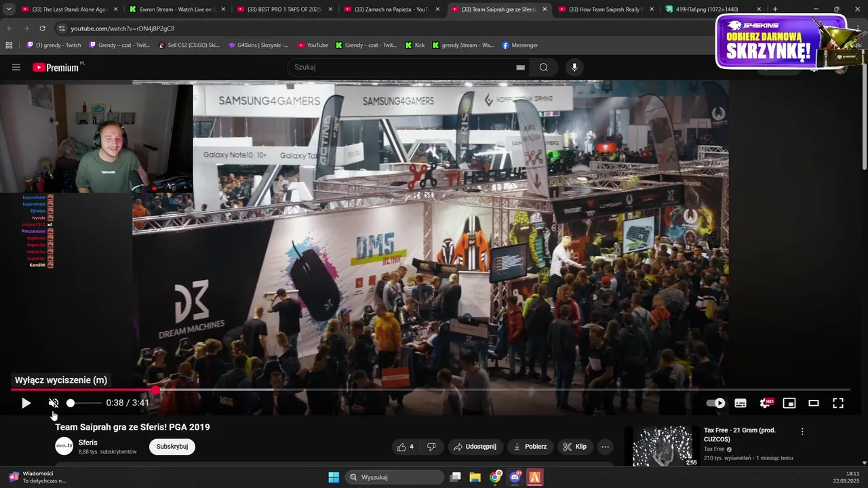Unmute the video with the speaker icon

point(54,403)
